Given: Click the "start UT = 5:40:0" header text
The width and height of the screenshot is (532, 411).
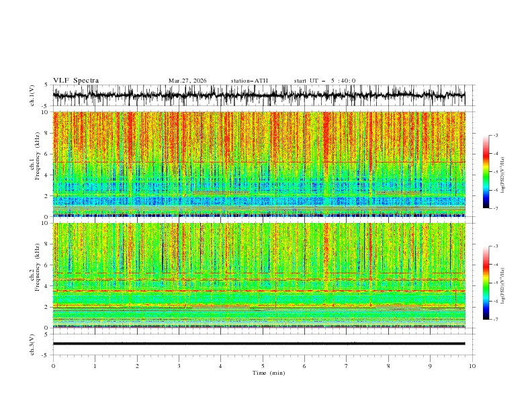Looking at the screenshot, I should pyautogui.click(x=324, y=81).
